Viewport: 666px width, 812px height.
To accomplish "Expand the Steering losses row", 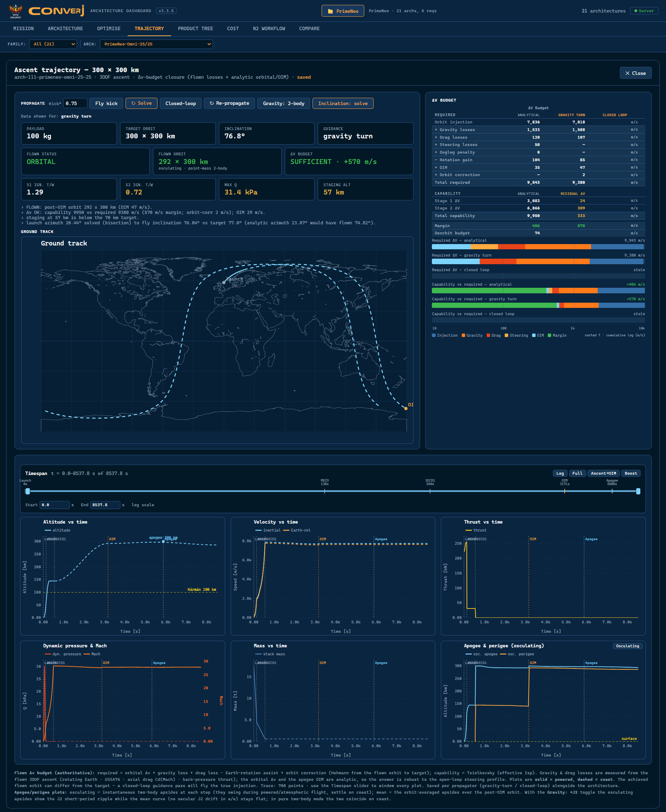I will pyautogui.click(x=538, y=145).
